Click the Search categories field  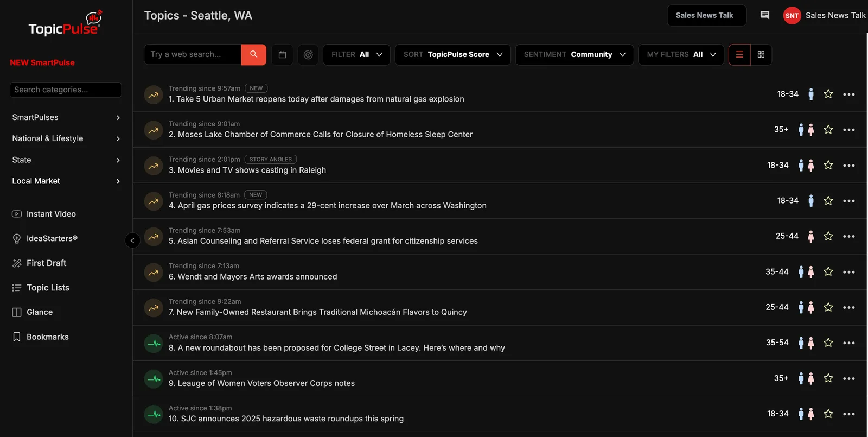[x=66, y=90]
